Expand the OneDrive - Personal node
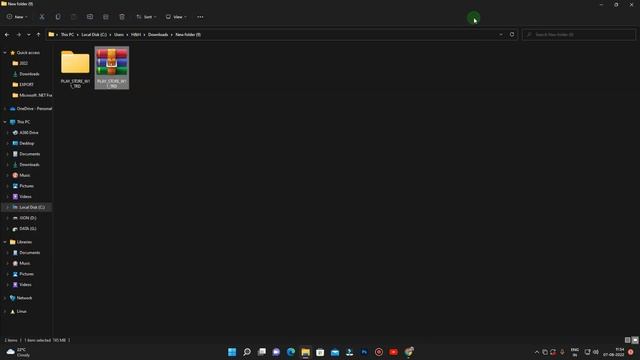Image resolution: width=640 pixels, height=360 pixels. coord(5,109)
